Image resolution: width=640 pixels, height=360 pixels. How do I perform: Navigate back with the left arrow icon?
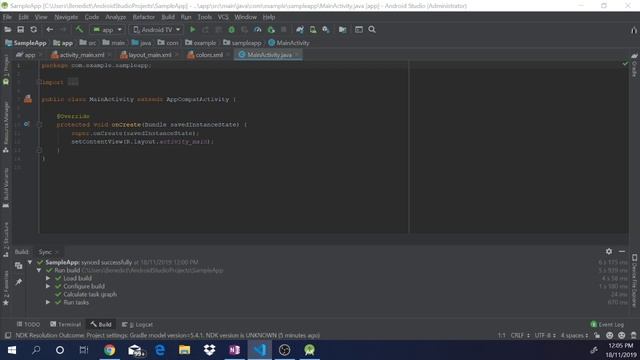(49, 29)
